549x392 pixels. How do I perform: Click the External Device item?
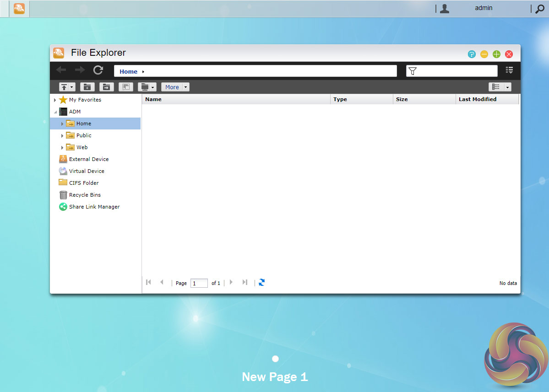coord(89,159)
